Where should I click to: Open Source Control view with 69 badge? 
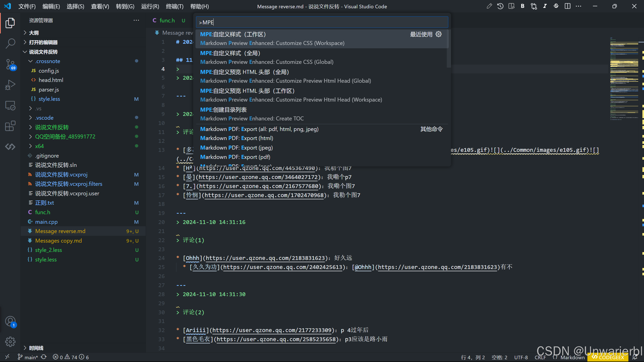click(10, 64)
